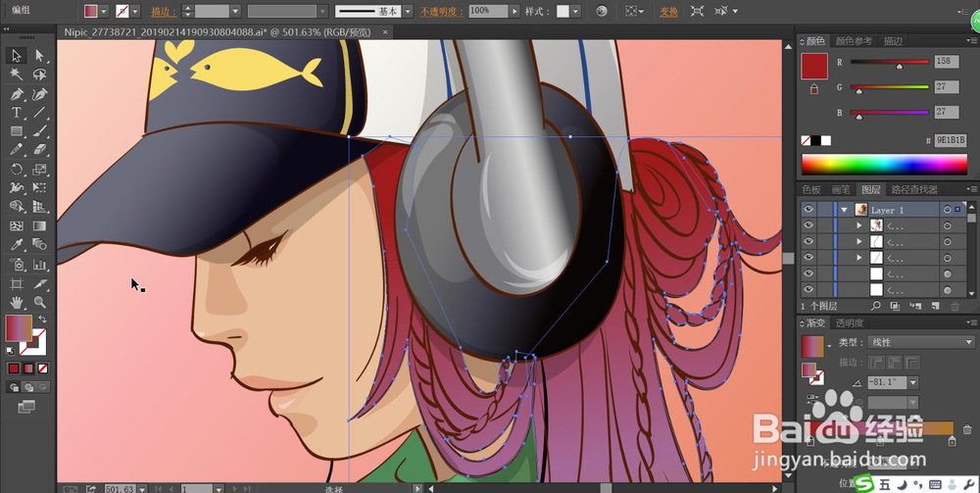Select the Direct Selection tool
This screenshot has width=980, height=493.
click(x=39, y=56)
